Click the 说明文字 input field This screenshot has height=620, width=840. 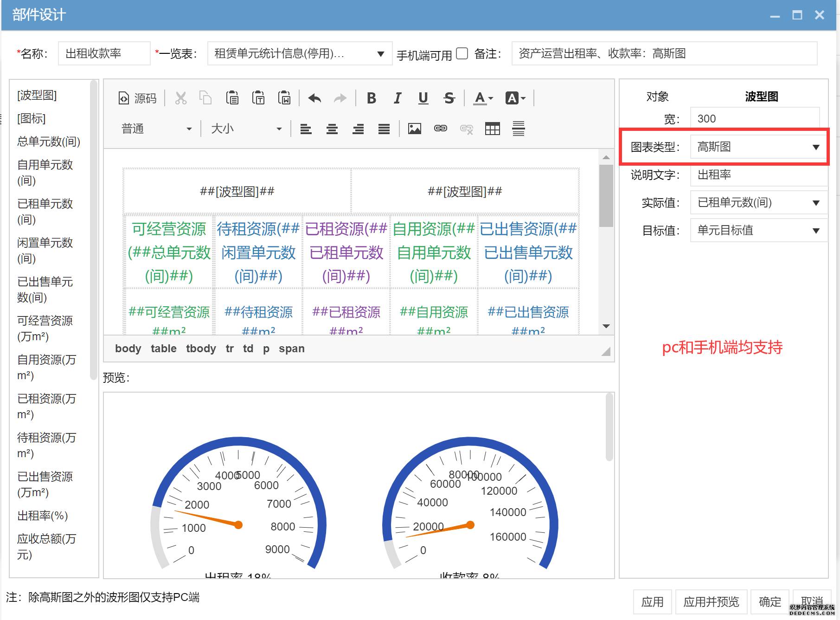click(759, 175)
